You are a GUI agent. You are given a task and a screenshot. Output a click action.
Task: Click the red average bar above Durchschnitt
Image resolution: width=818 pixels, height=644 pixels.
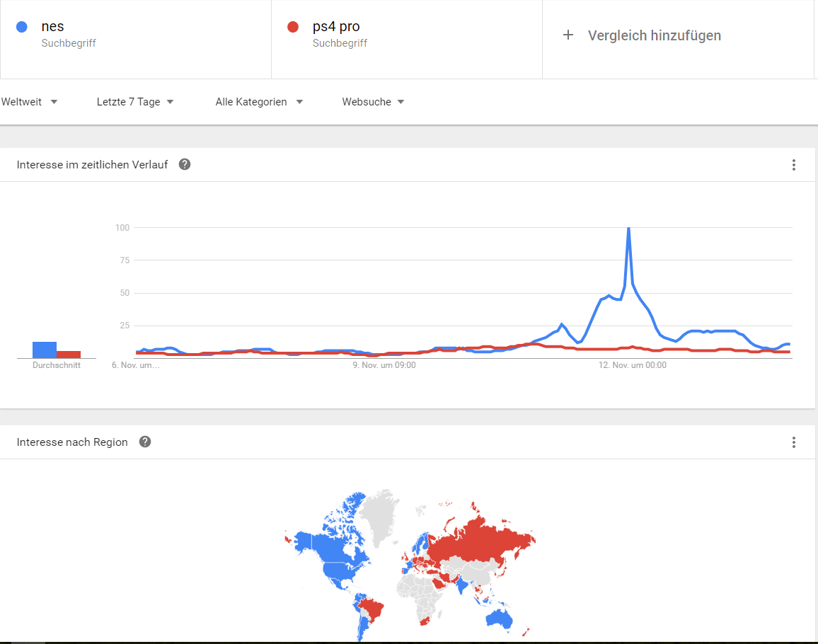(x=69, y=354)
